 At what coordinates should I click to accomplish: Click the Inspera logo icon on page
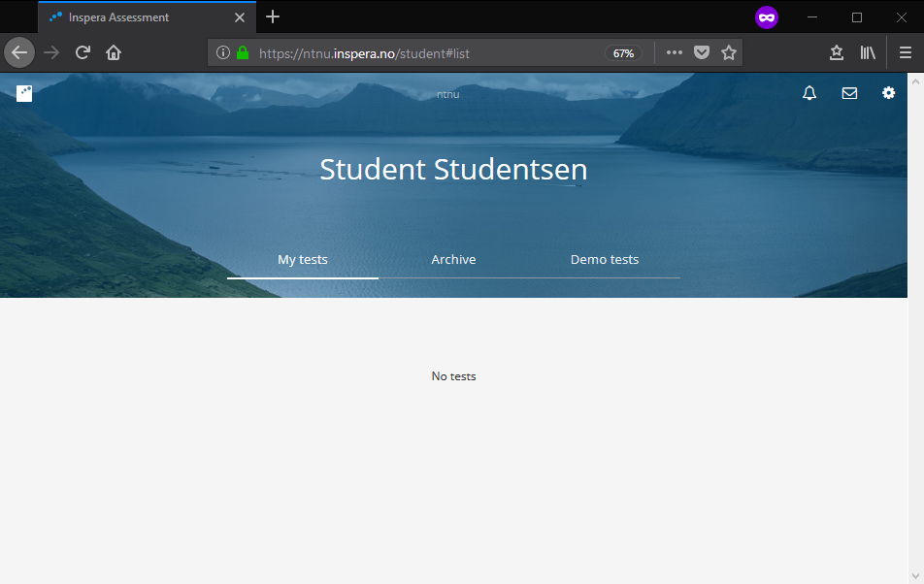coord(24,93)
